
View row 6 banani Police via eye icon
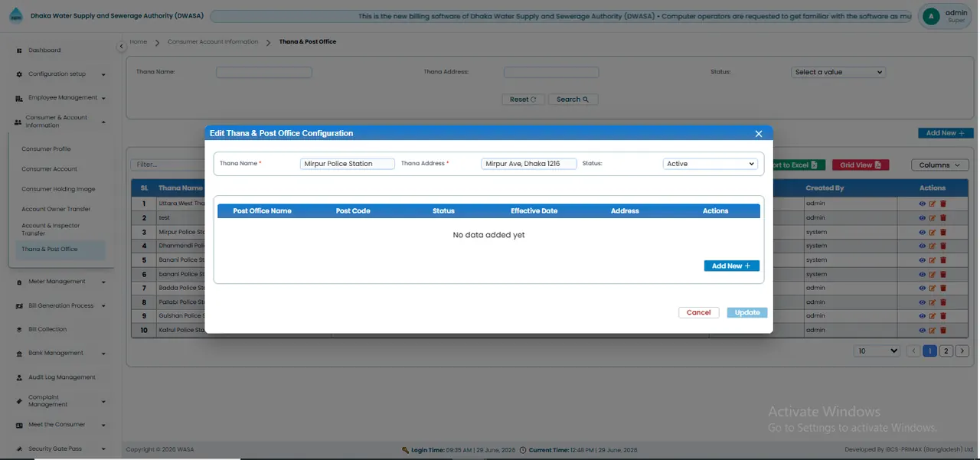[x=922, y=274]
